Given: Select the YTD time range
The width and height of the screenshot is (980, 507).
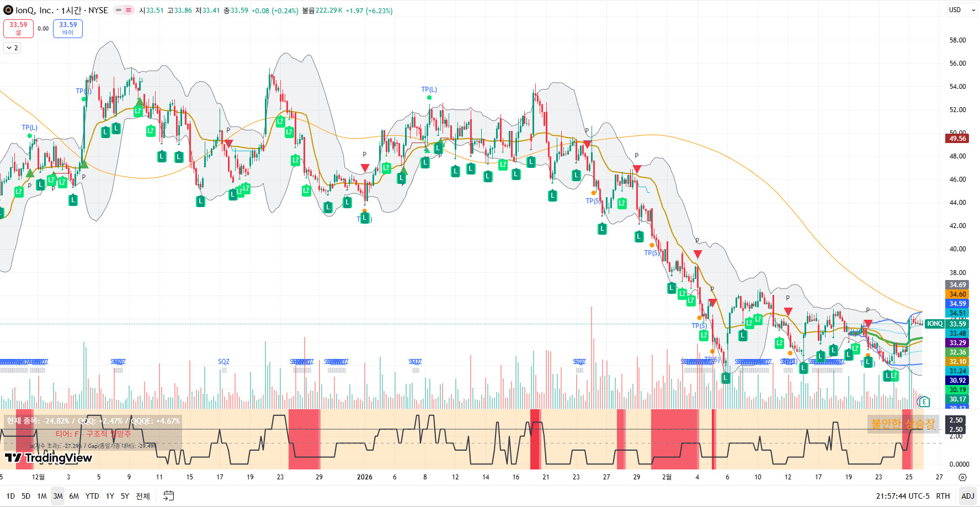Looking at the screenshot, I should pos(92,496).
